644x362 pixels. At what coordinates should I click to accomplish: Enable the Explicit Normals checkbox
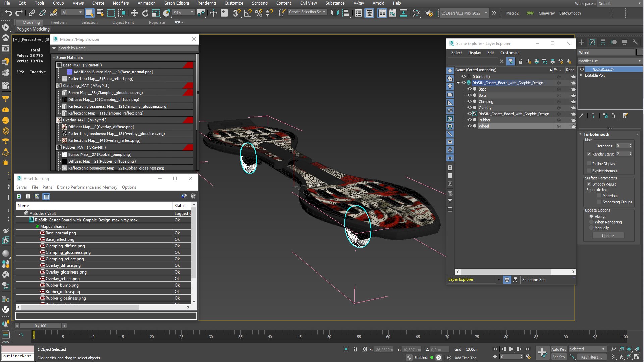click(589, 171)
